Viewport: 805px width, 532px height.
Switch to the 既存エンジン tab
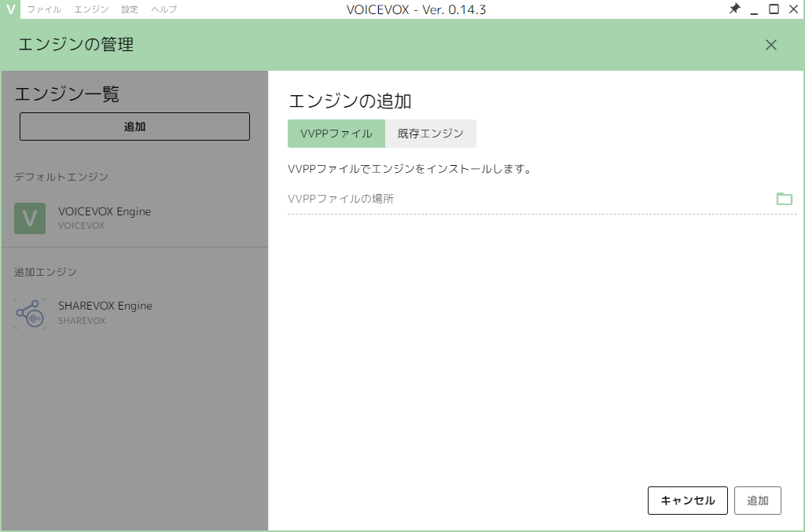coord(431,134)
